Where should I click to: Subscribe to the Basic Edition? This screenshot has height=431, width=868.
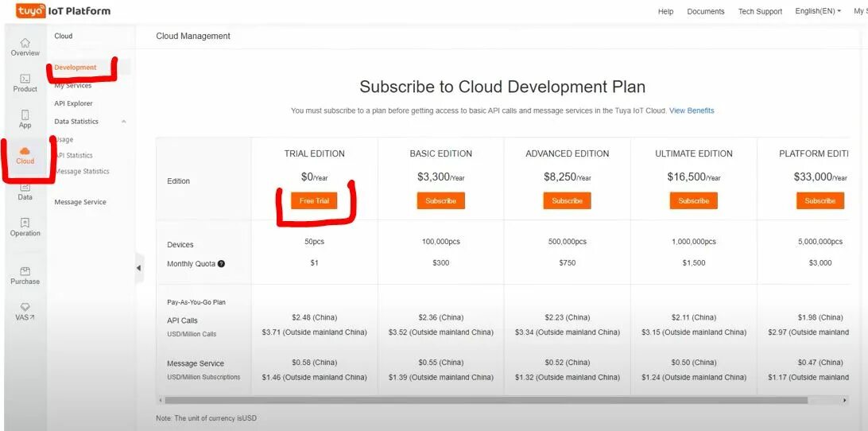pyautogui.click(x=440, y=200)
